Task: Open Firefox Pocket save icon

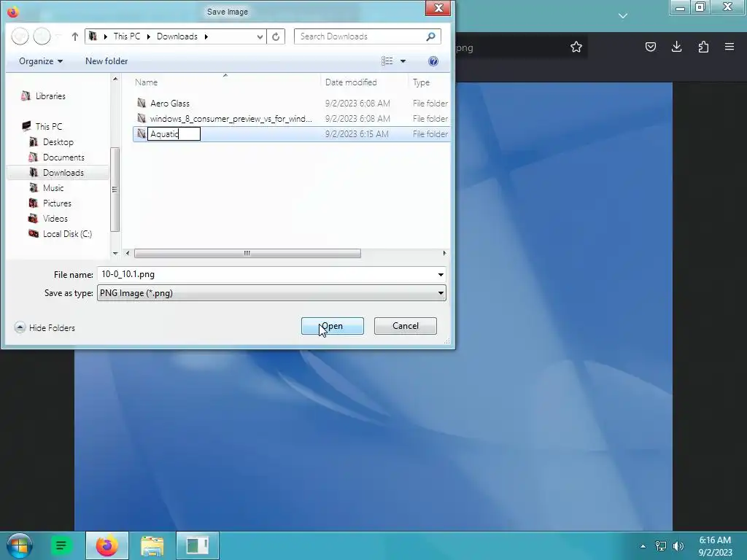Action: 650,47
